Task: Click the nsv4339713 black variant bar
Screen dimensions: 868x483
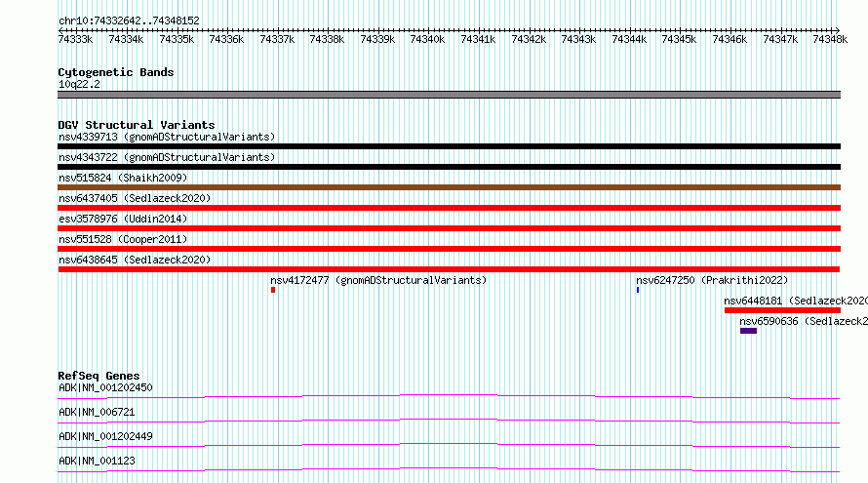Action: tap(449, 146)
